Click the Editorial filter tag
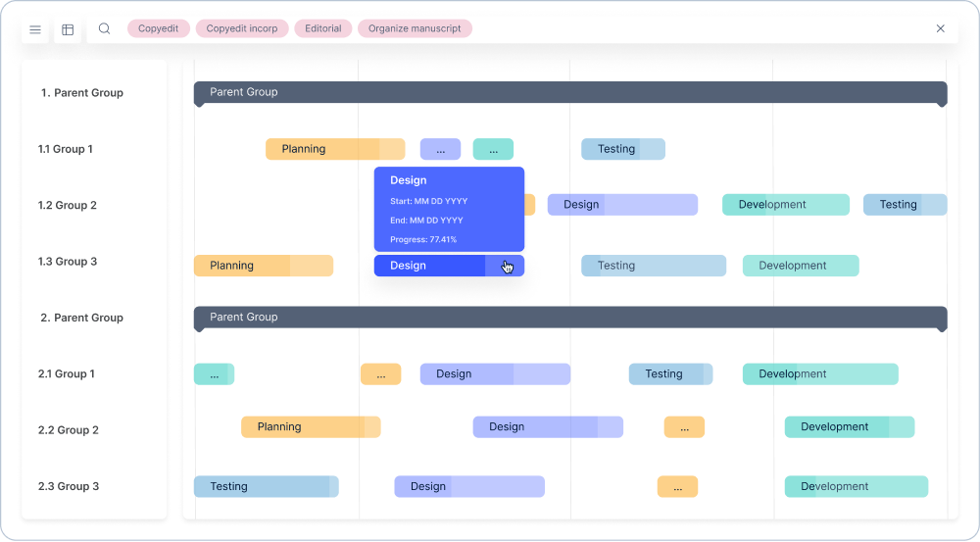The image size is (980, 542). point(322,29)
